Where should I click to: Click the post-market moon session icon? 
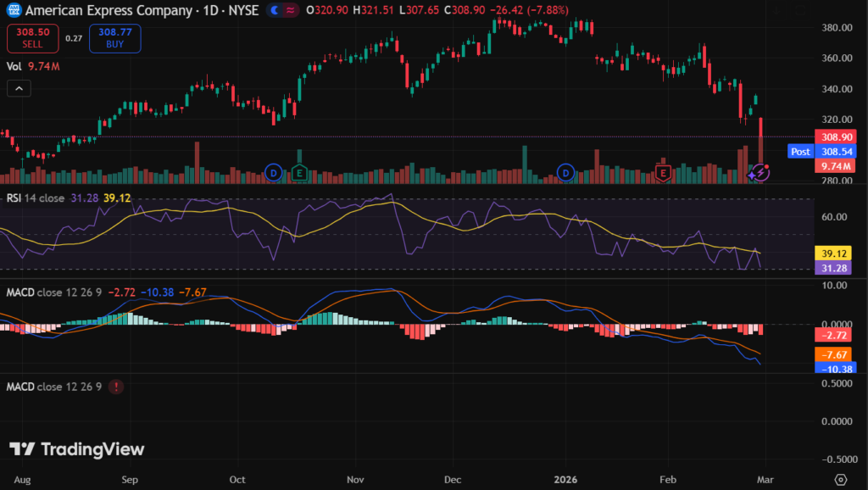tap(275, 9)
